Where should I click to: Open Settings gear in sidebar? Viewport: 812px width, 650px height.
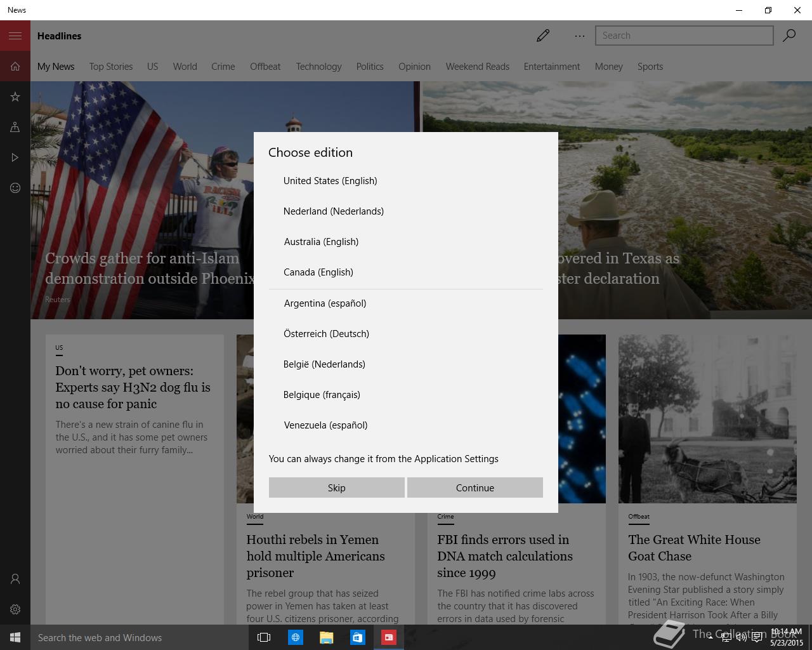pyautogui.click(x=15, y=609)
